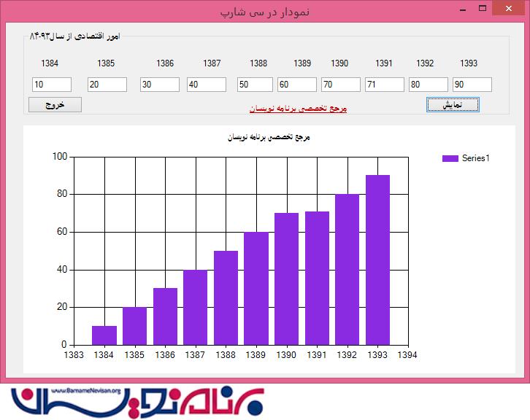Click the red underlined مرجع تخصصی link
This screenshot has width=530, height=420.
click(x=298, y=109)
